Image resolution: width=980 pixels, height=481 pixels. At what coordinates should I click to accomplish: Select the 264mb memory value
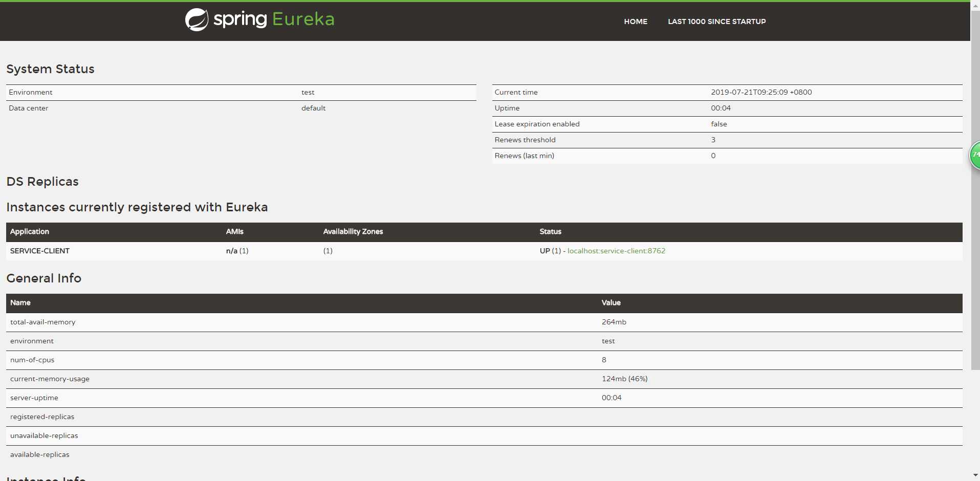(614, 322)
